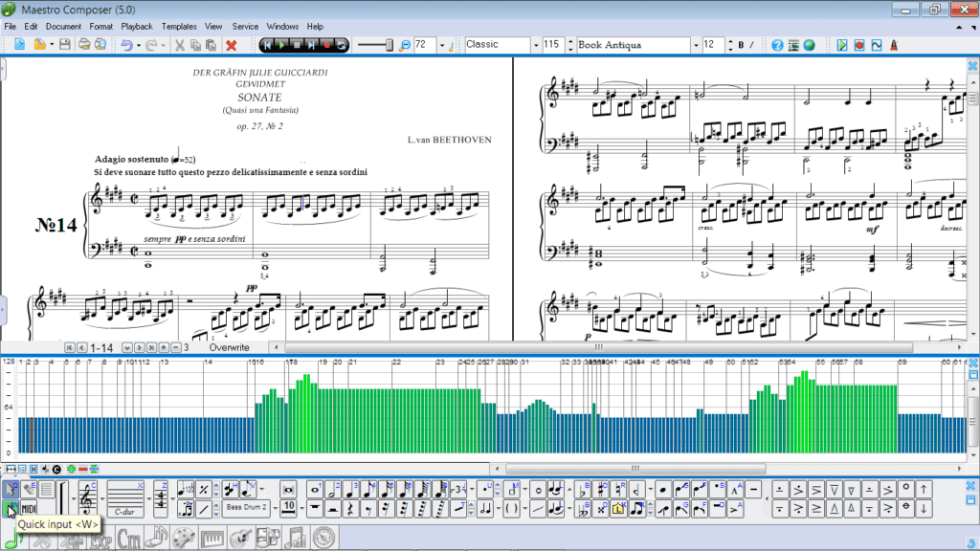Open the piano keyboard panel tab
This screenshot has height=551, width=980.
[x=212, y=539]
